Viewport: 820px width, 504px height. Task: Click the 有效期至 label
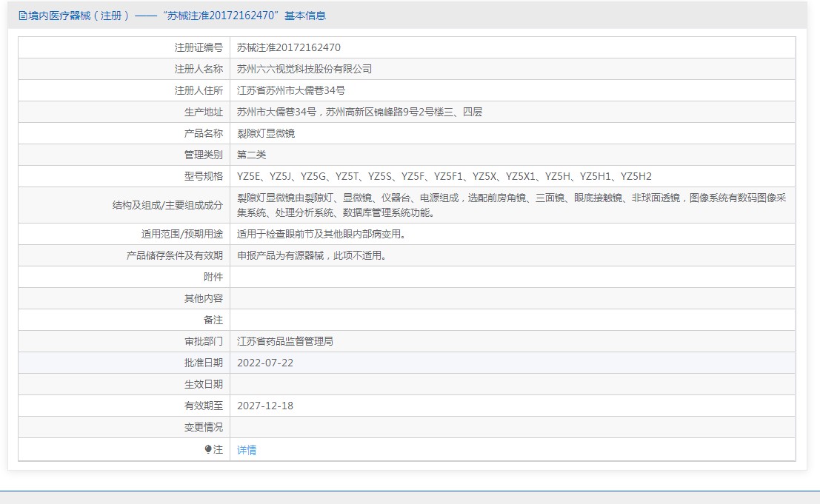[x=204, y=406]
